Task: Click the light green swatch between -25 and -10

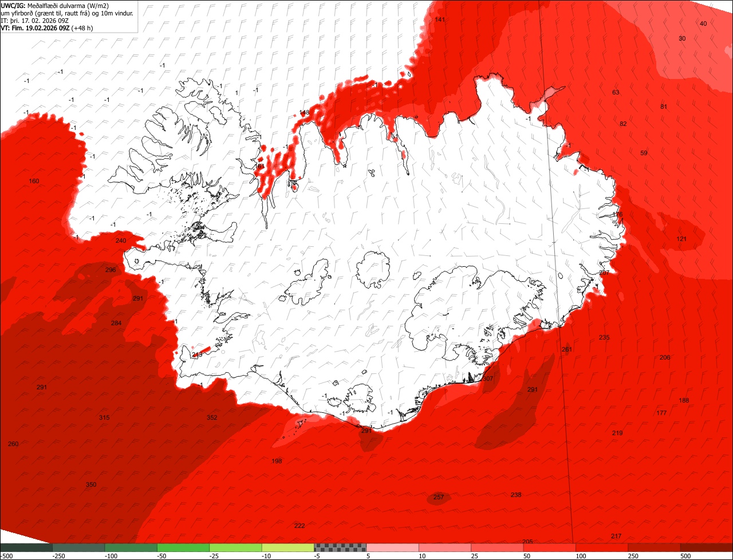Action: pos(236,548)
